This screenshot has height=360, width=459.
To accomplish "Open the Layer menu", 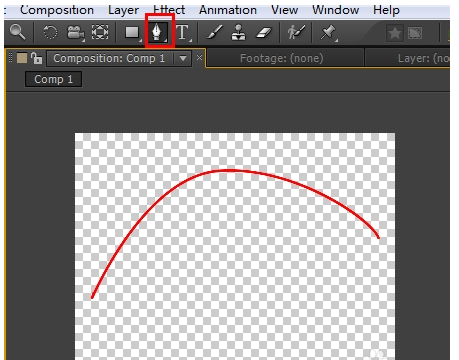I will click(123, 10).
